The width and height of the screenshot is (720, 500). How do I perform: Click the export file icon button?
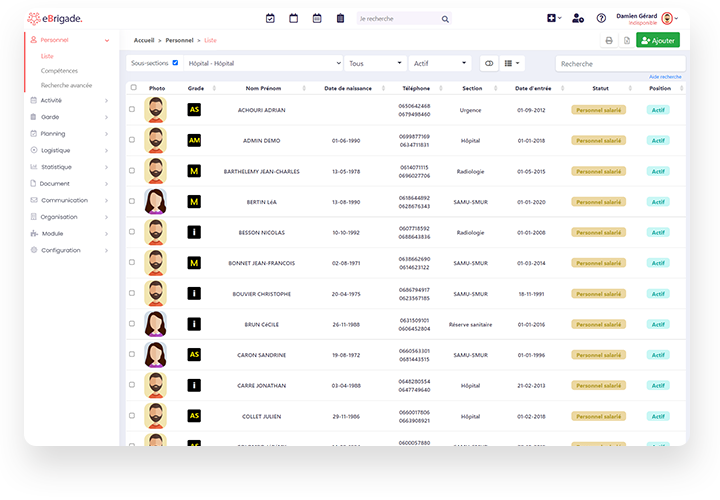(627, 40)
